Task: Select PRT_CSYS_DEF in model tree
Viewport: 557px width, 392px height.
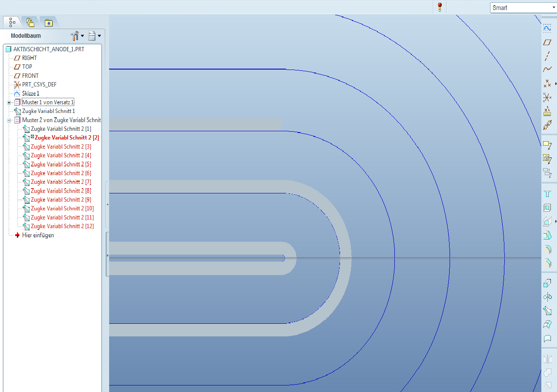Action: tap(39, 84)
